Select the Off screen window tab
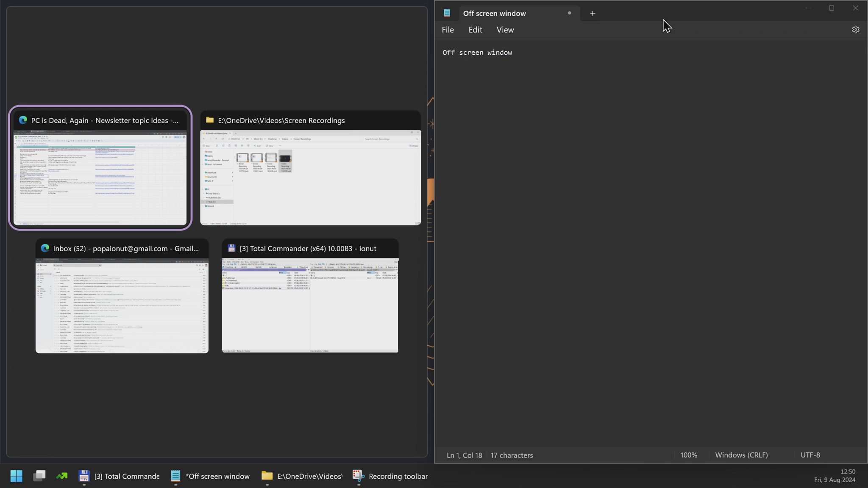868x488 pixels. point(494,13)
